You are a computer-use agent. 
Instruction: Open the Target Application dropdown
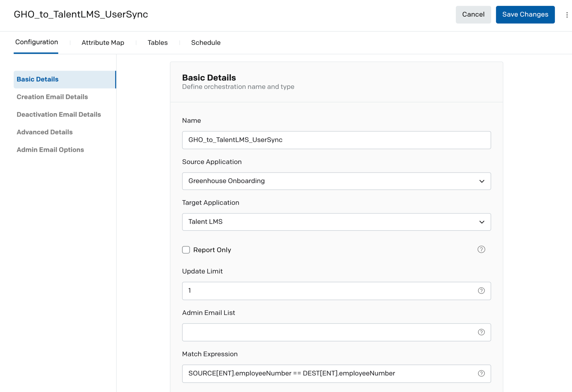pos(336,222)
